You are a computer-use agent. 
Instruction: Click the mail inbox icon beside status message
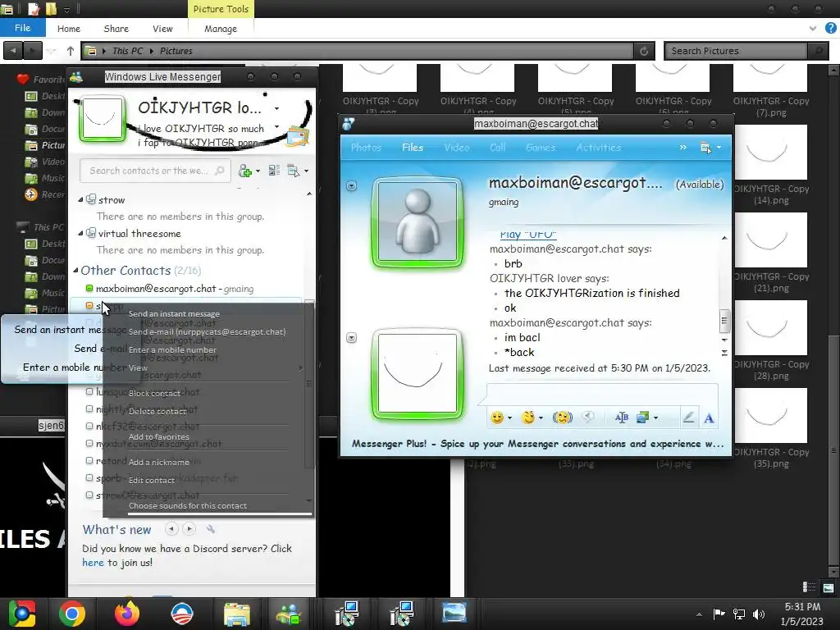click(x=297, y=137)
